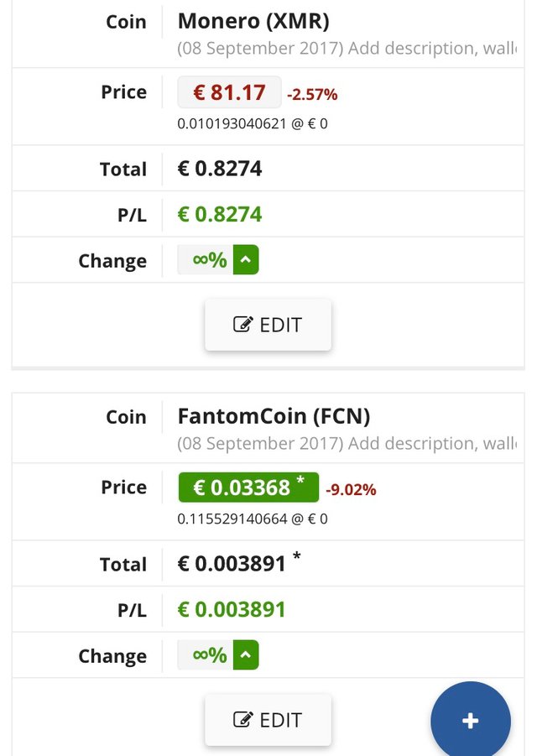
Task: Click the blue plus add-coin button
Action: pos(471,720)
